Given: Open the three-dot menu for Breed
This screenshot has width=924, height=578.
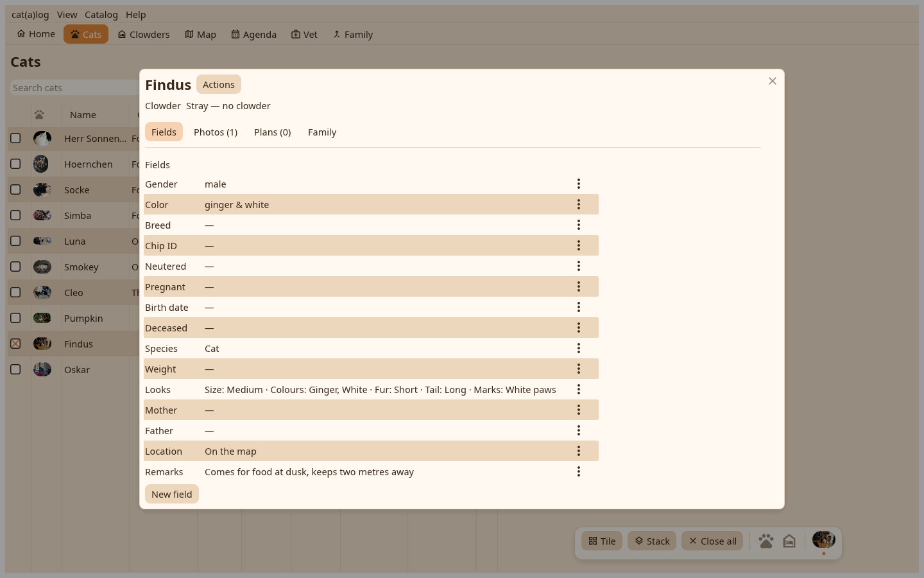Looking at the screenshot, I should (579, 225).
